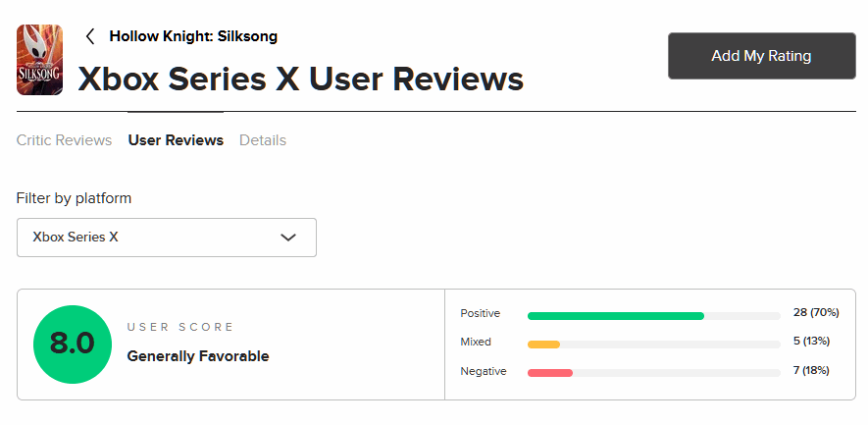Image resolution: width=868 pixels, height=425 pixels.
Task: Click the green 8.0 user score circle
Action: point(73,345)
